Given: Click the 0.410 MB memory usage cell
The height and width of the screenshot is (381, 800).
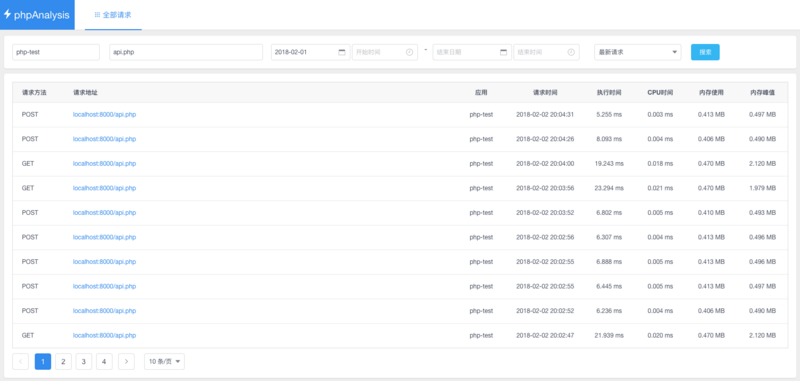Looking at the screenshot, I should [x=711, y=213].
